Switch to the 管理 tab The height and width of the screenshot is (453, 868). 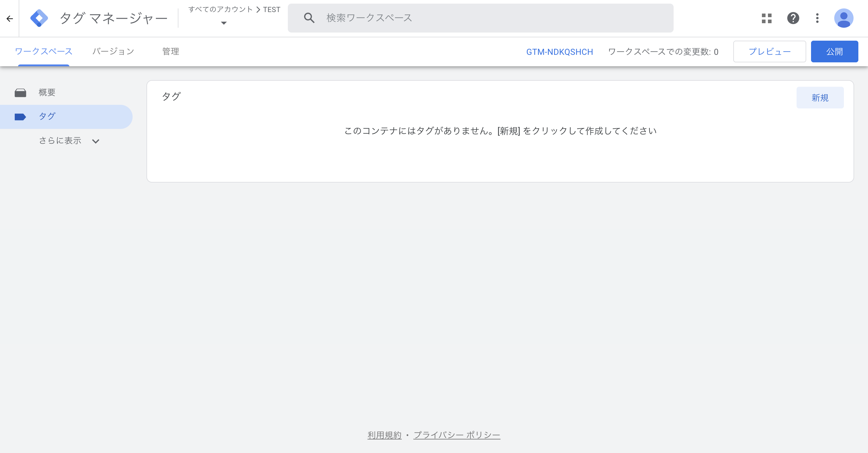pyautogui.click(x=171, y=52)
